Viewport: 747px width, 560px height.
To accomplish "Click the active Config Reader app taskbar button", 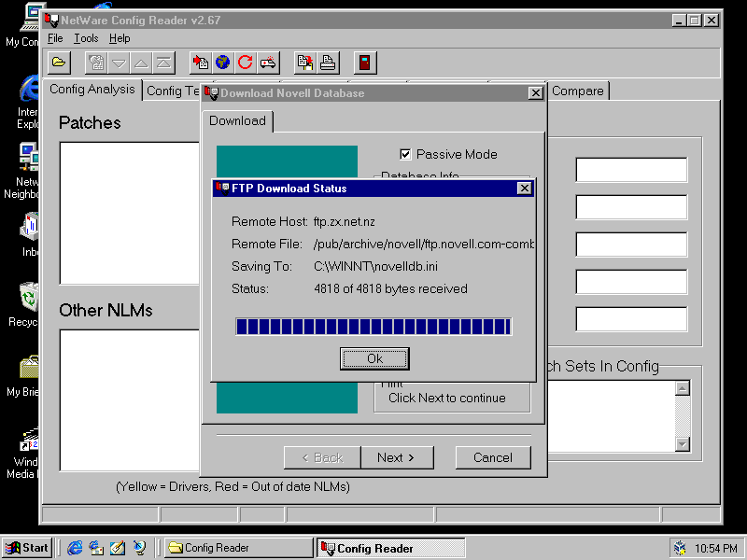I will [x=390, y=548].
